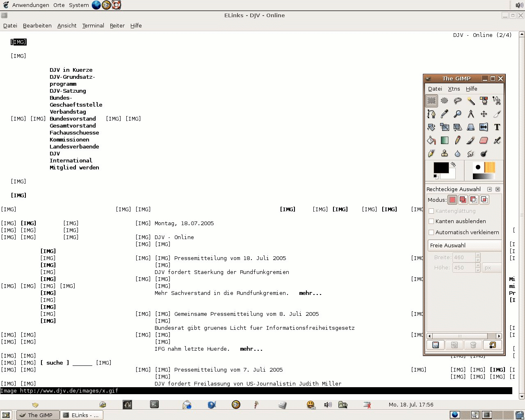Select the Select by Color tool
This screenshot has width=525, height=420.
coord(484,100)
